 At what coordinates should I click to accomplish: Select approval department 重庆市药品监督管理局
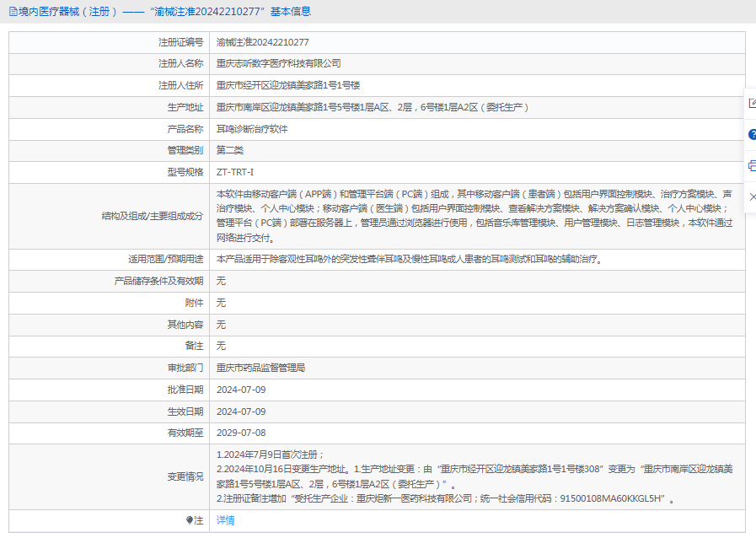pos(260,368)
